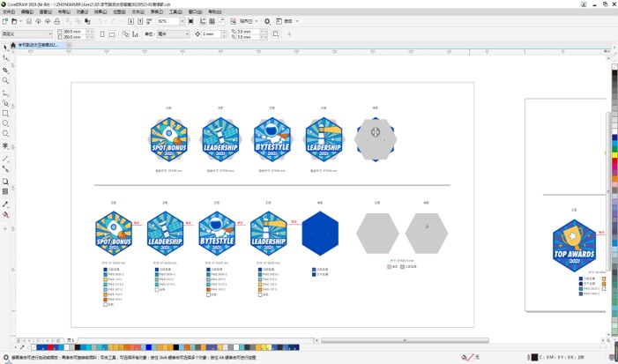Pick the yellow swatch in the right color palette

[x=614, y=155]
